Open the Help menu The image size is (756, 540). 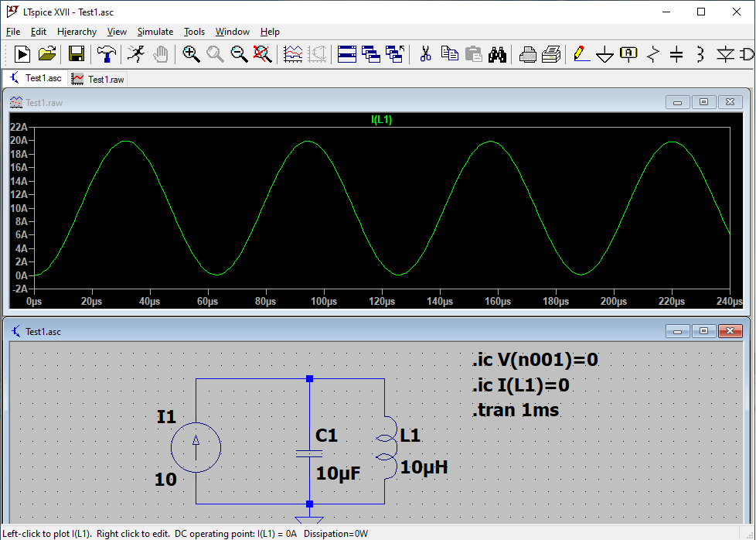pos(270,32)
